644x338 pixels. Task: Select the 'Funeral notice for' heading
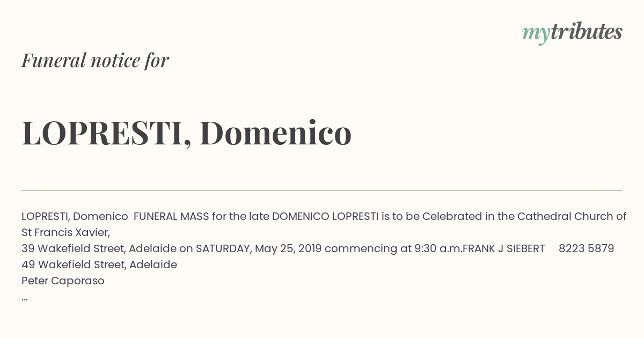(95, 60)
